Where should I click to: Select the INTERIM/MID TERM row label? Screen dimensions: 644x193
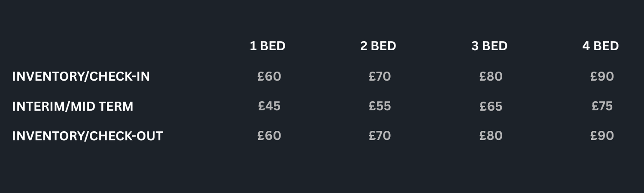tap(73, 106)
